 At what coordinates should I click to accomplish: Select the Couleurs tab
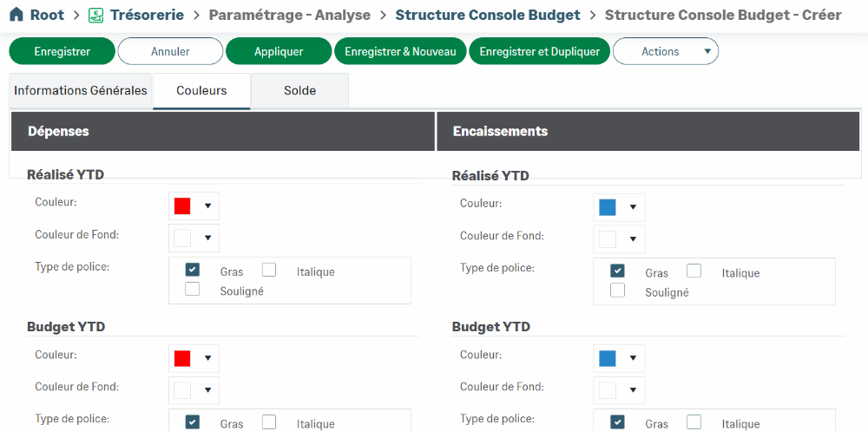[x=201, y=91]
